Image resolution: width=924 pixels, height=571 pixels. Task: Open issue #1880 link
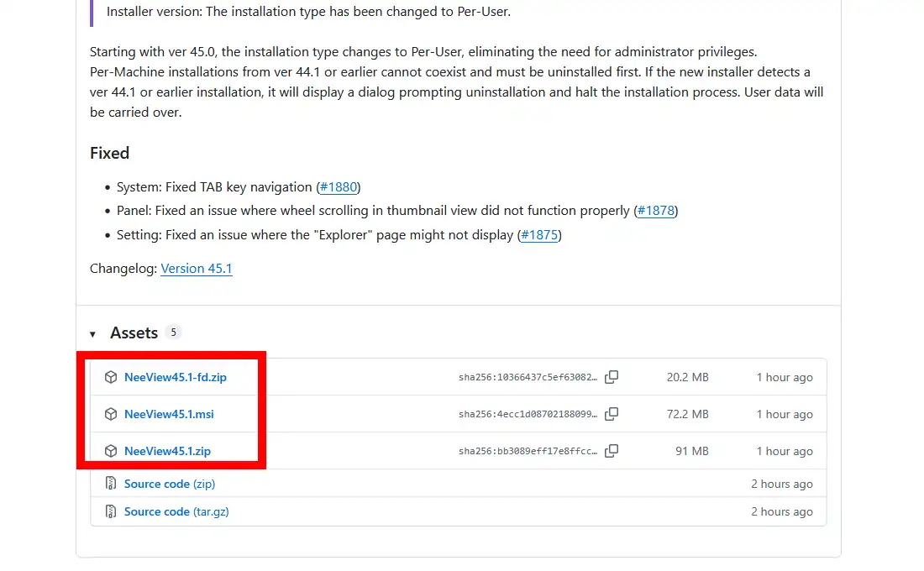pos(339,187)
